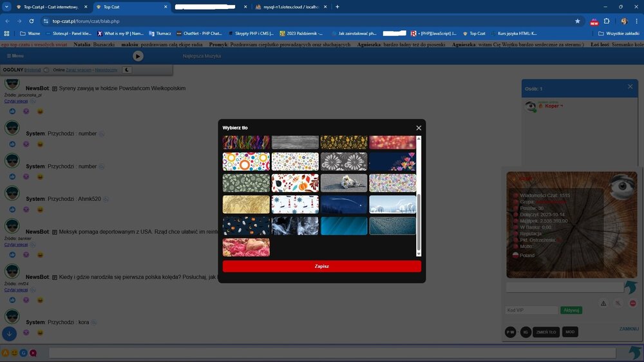
Task: Click the red ban icon
Action: [x=633, y=303]
